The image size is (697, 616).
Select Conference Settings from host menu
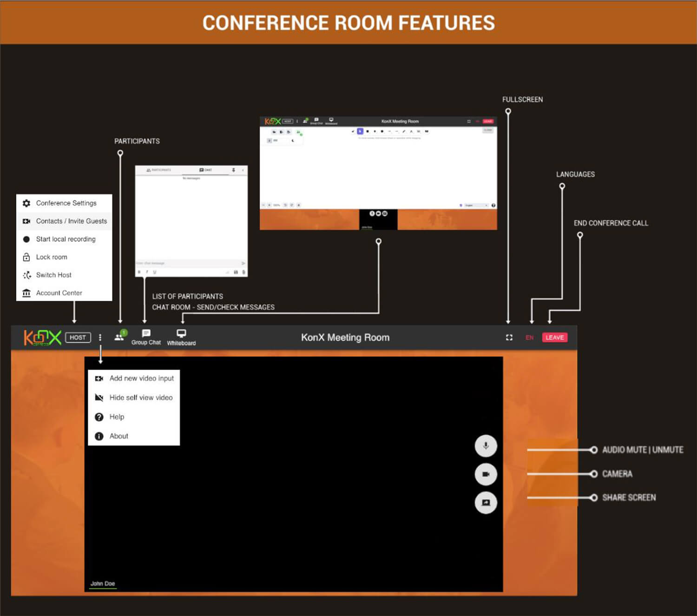(66, 203)
